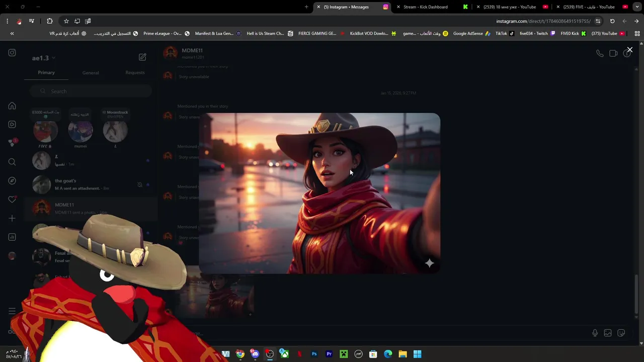Start a video call with MDME11
The height and width of the screenshot is (362, 644).
point(613,53)
